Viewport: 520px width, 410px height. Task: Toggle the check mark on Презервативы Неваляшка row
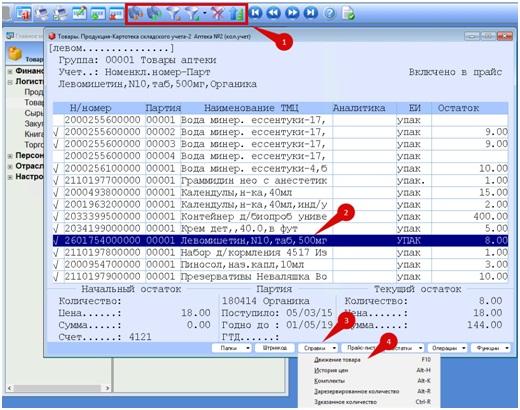pyautogui.click(x=56, y=277)
